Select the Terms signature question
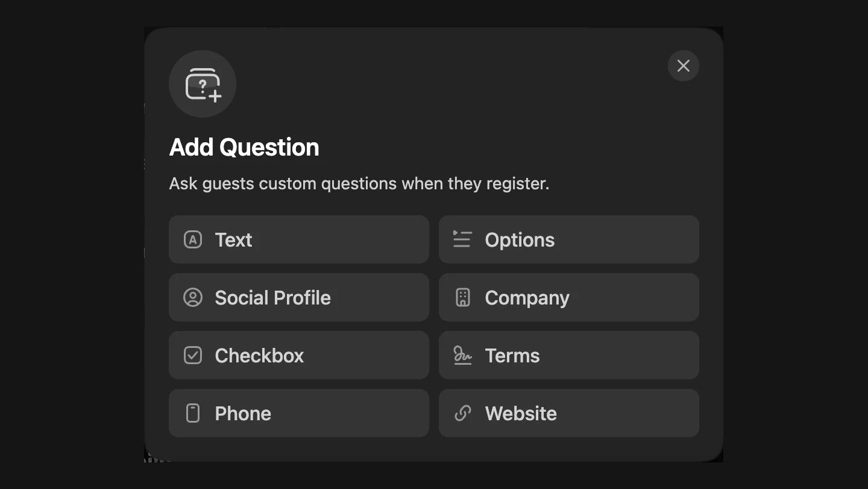This screenshot has width=868, height=489. [x=569, y=355]
